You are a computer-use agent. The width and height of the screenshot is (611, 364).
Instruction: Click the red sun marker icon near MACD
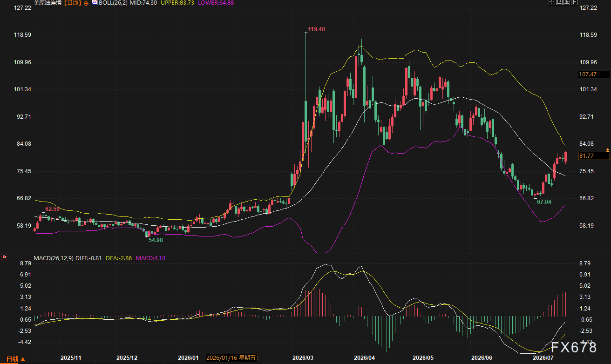4,257
